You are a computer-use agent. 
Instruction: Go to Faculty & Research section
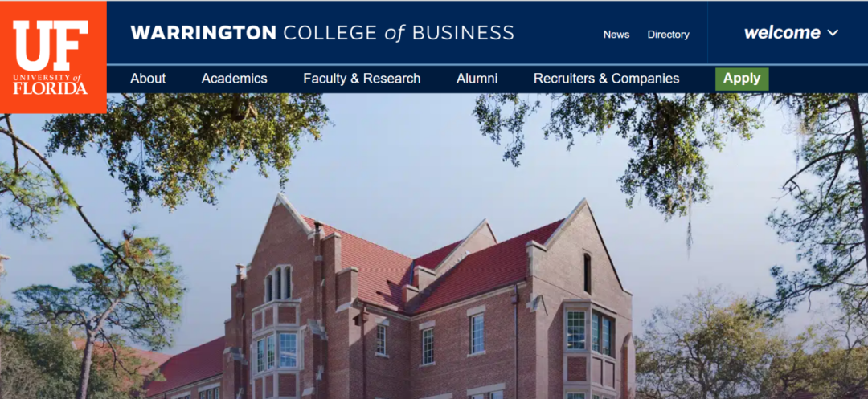(362, 79)
